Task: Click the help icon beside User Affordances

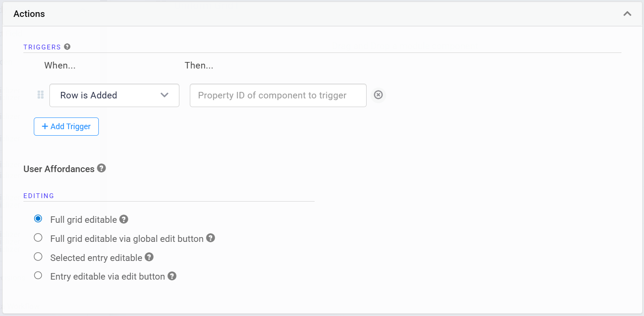Action: [101, 168]
